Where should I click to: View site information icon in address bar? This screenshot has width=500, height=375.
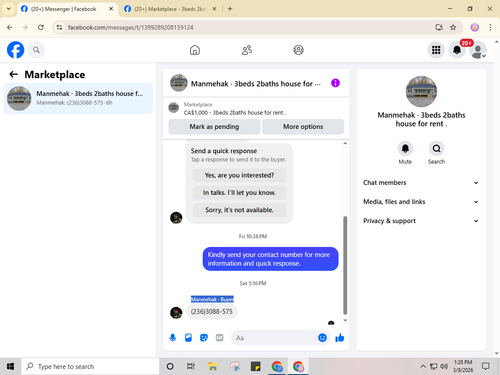pos(59,27)
